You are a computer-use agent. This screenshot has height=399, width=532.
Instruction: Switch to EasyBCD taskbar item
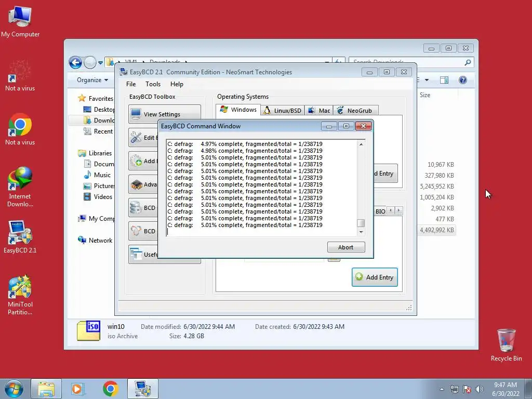tap(142, 389)
